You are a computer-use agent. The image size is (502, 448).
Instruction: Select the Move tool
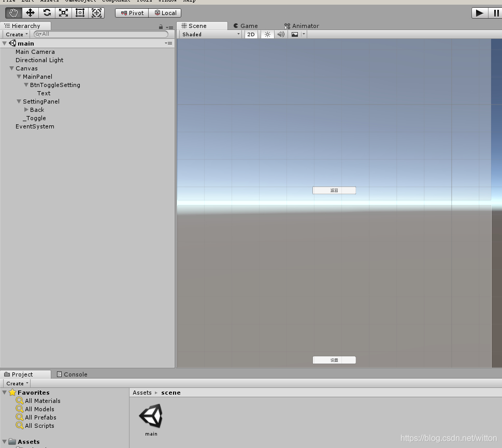30,13
